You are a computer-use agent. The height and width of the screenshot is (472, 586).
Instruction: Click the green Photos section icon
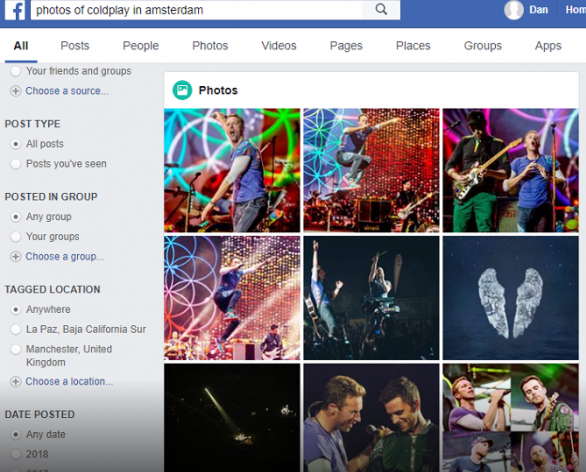coord(182,90)
